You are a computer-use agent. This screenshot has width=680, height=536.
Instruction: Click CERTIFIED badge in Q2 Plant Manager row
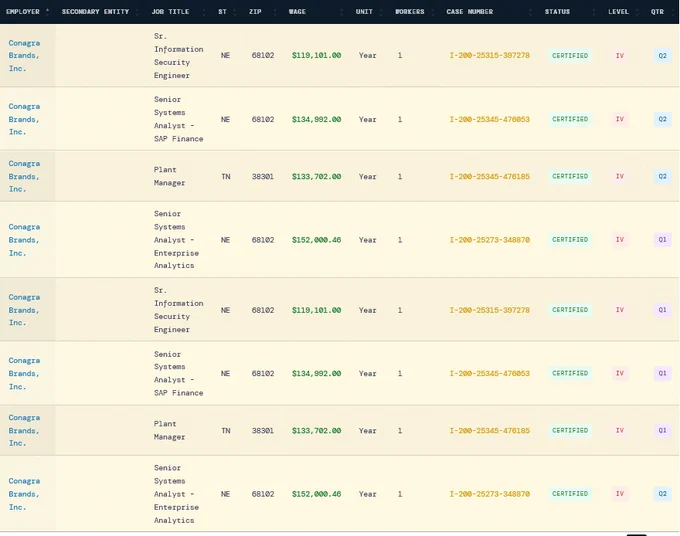pos(570,176)
